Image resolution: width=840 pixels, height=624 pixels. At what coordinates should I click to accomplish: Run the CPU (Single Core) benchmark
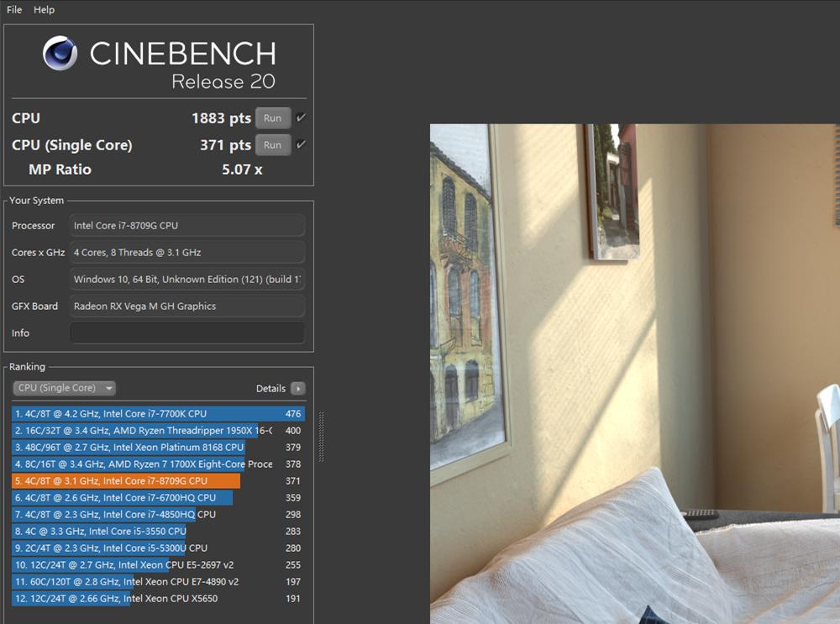(x=273, y=144)
